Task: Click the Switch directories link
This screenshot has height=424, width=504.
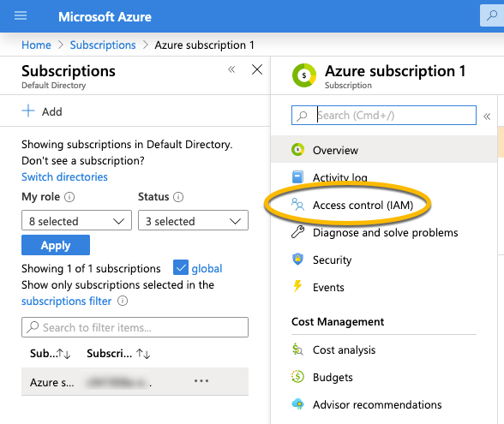Action: pos(64,177)
